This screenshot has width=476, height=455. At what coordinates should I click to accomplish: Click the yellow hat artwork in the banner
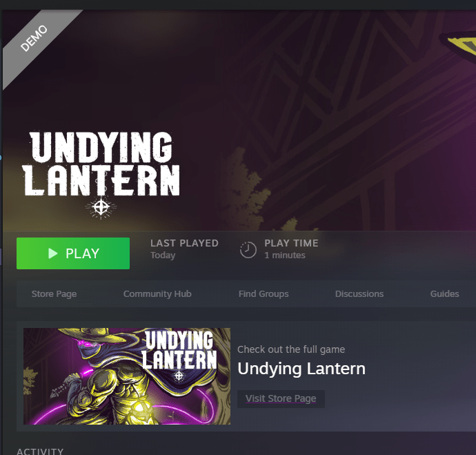[x=457, y=47]
